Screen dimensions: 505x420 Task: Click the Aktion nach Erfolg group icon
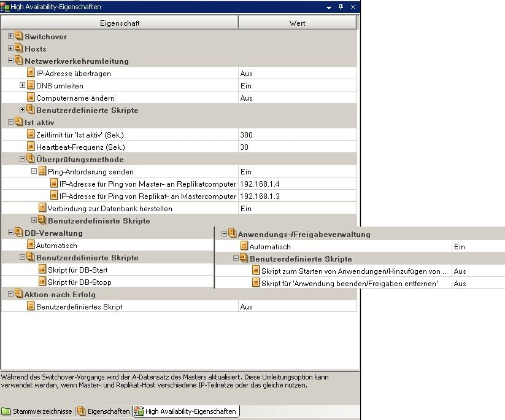pos(19,294)
